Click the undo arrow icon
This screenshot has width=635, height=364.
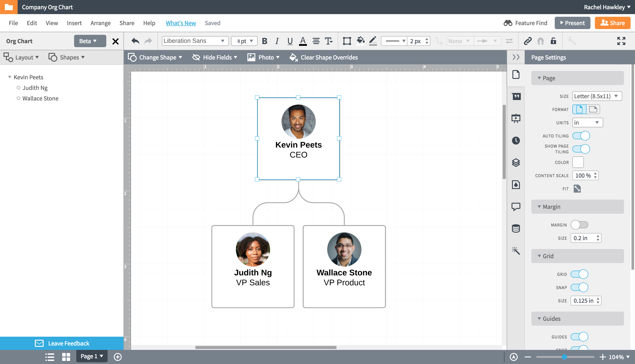pos(135,41)
